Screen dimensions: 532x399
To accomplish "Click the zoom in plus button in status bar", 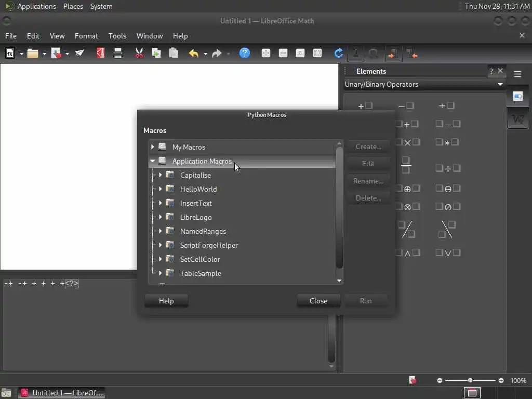I will [501, 381].
